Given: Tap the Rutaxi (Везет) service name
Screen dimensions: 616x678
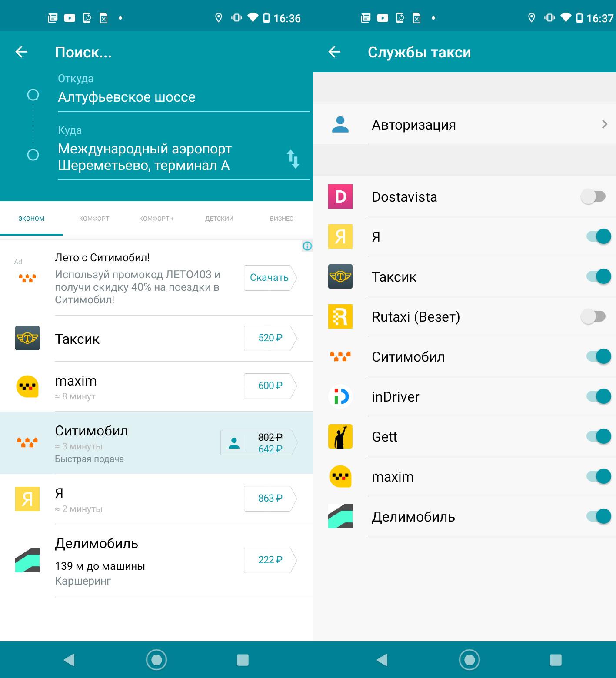Looking at the screenshot, I should point(416,317).
